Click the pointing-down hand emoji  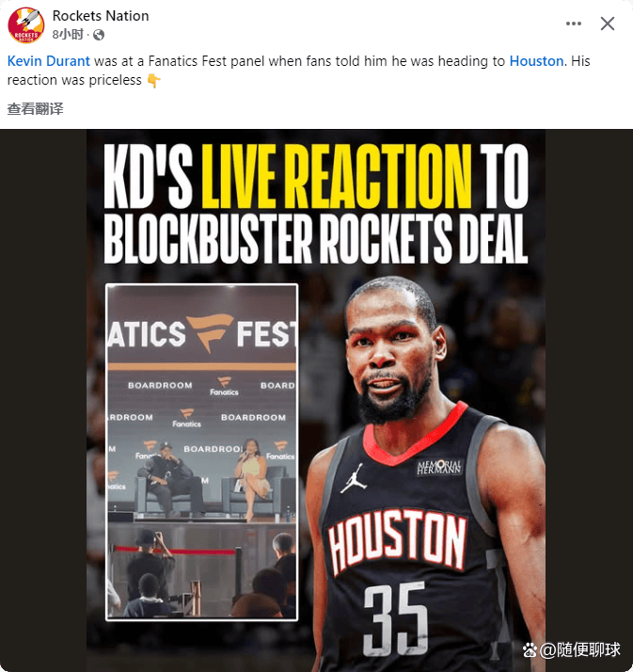click(153, 81)
